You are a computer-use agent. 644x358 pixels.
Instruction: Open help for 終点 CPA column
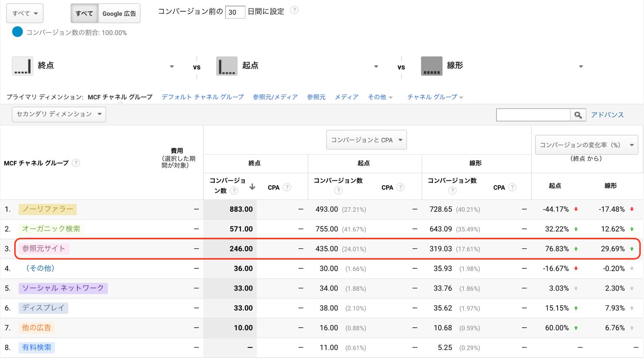pos(287,187)
